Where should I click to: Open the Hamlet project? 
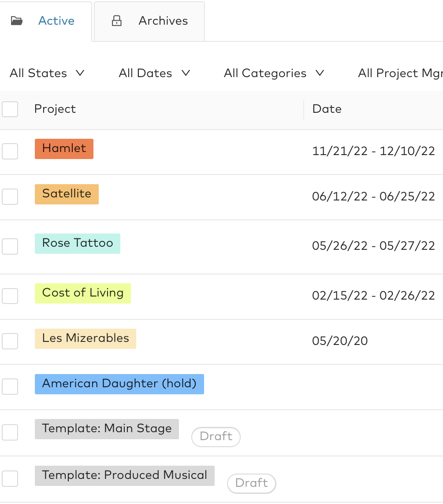(x=64, y=149)
